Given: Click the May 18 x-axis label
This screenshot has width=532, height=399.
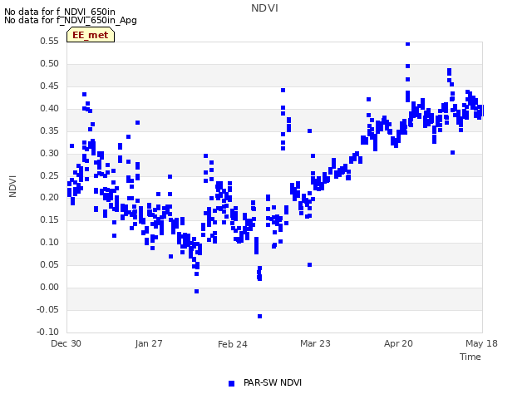Looking at the screenshot, I should pos(481,343).
